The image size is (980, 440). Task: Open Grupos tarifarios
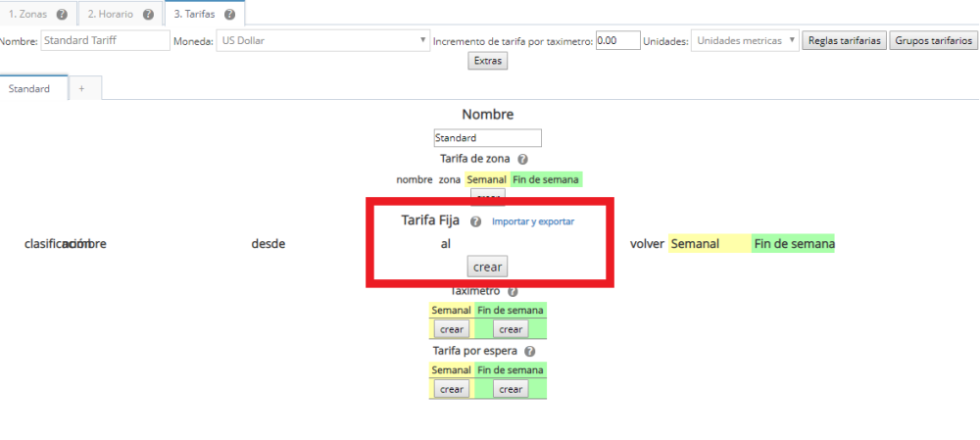[935, 40]
